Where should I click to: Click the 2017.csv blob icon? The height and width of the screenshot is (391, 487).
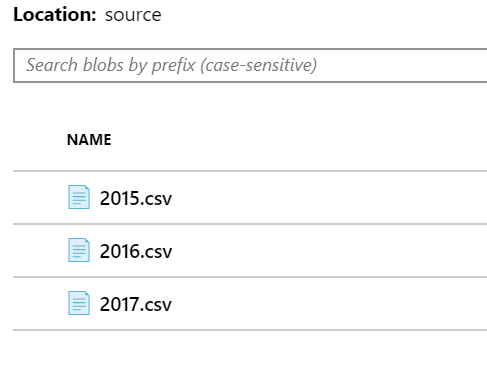coord(79,303)
